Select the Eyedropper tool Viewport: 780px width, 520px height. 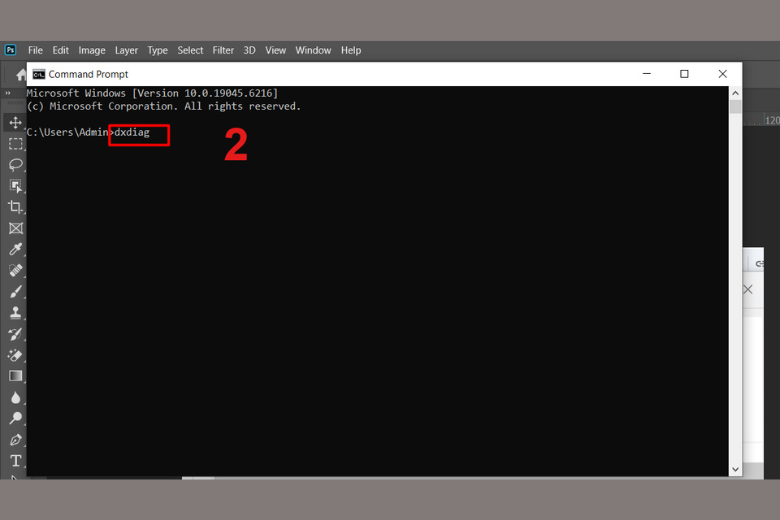(x=15, y=249)
